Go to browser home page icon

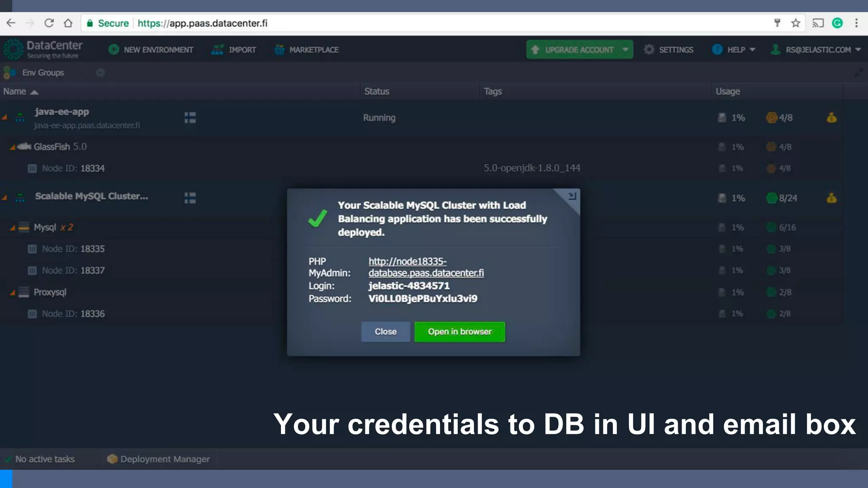coord(68,23)
